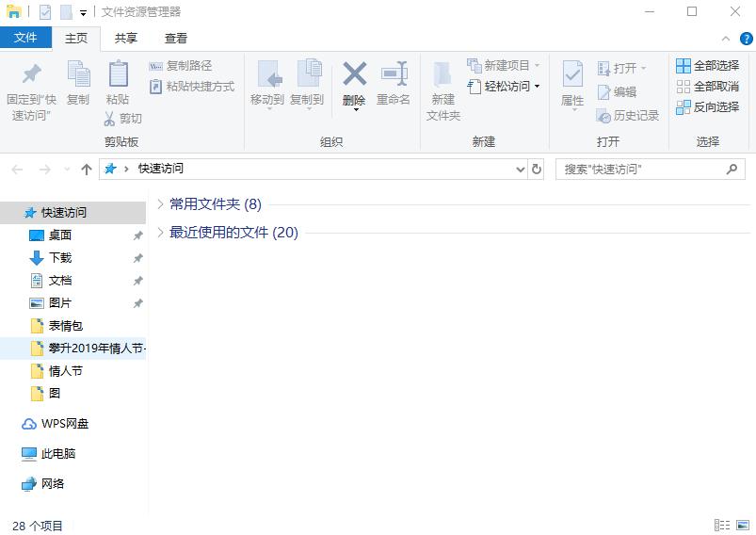Screen dimensions: 756x535
Task: Click 快速访问 in the address bar
Action: 161,169
